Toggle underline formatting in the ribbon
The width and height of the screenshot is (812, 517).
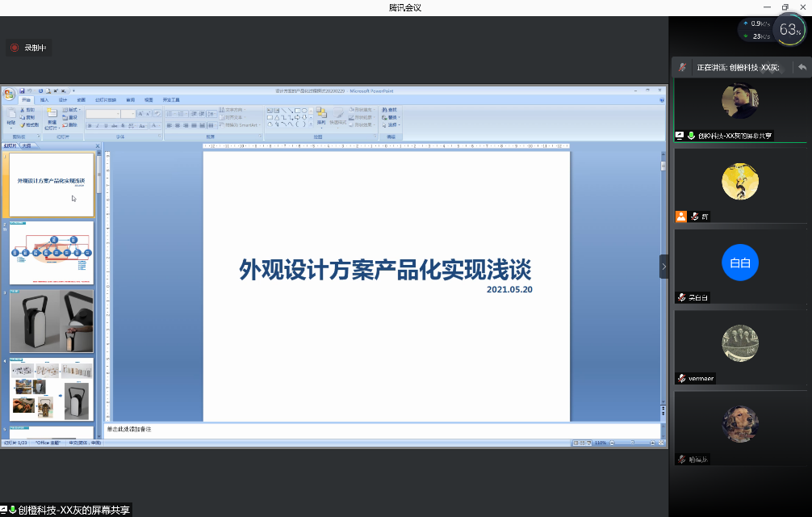pos(106,126)
